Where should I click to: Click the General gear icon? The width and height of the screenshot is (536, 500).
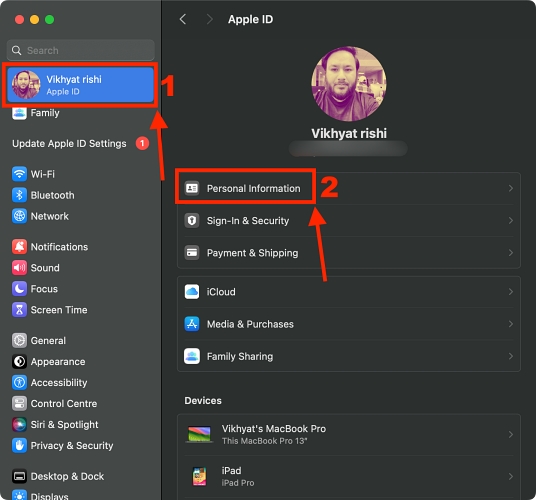pyautogui.click(x=19, y=340)
